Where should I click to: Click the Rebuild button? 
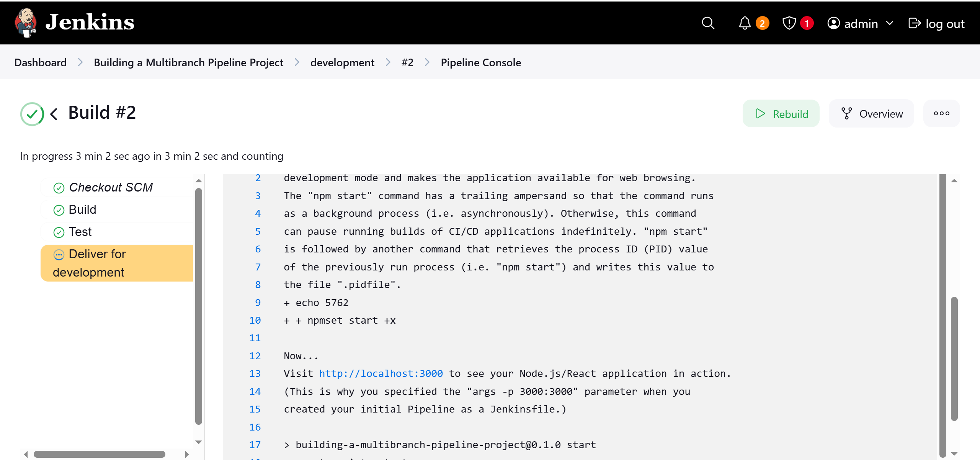(x=781, y=113)
